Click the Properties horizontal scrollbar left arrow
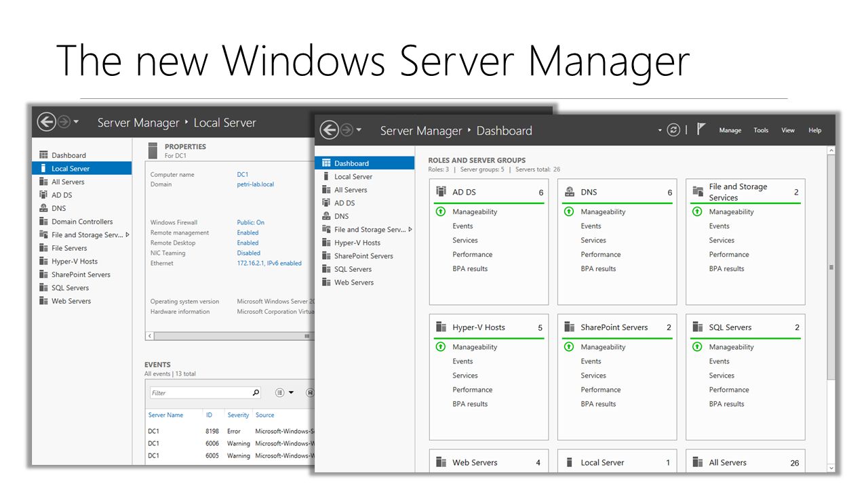This screenshot has height=488, width=868. [151, 335]
